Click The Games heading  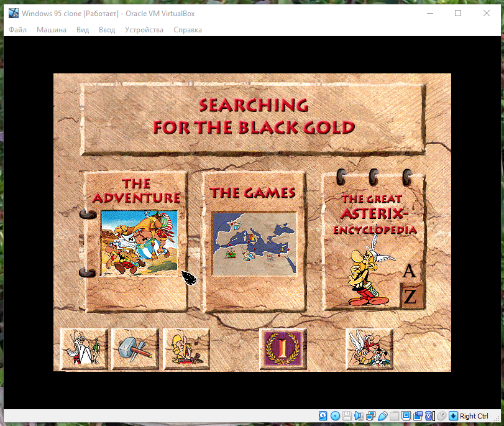tap(253, 193)
